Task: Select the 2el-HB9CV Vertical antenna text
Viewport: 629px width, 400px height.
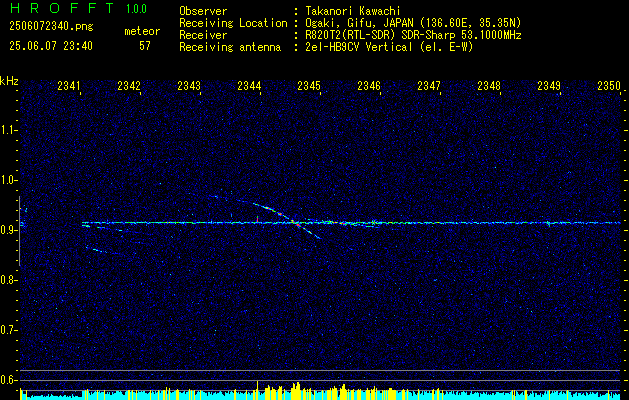Action: pos(359,47)
